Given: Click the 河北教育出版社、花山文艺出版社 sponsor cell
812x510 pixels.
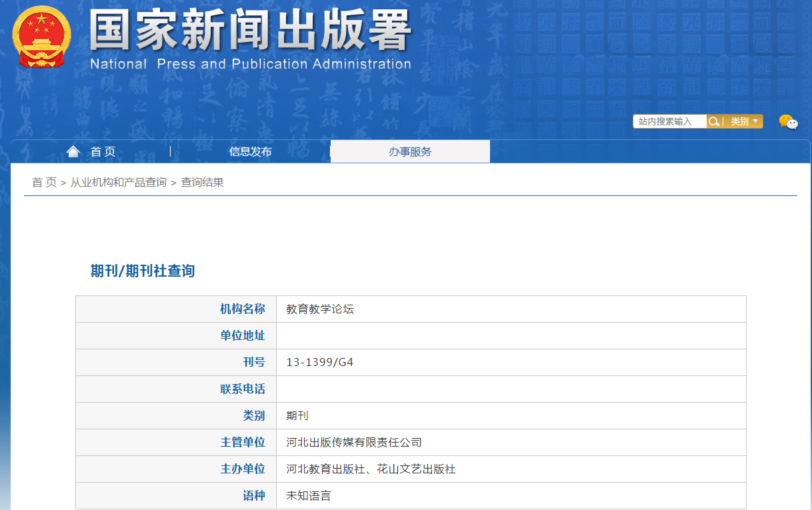Looking at the screenshot, I should pyautogui.click(x=371, y=469).
